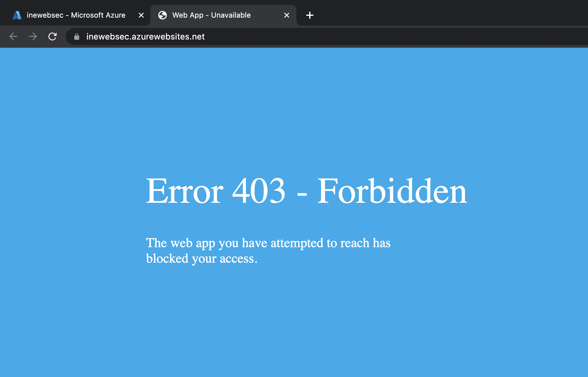Screen dimensions: 588x377
Task: Click the inewebsec.azurewebsites.net URL text
Action: (x=145, y=37)
